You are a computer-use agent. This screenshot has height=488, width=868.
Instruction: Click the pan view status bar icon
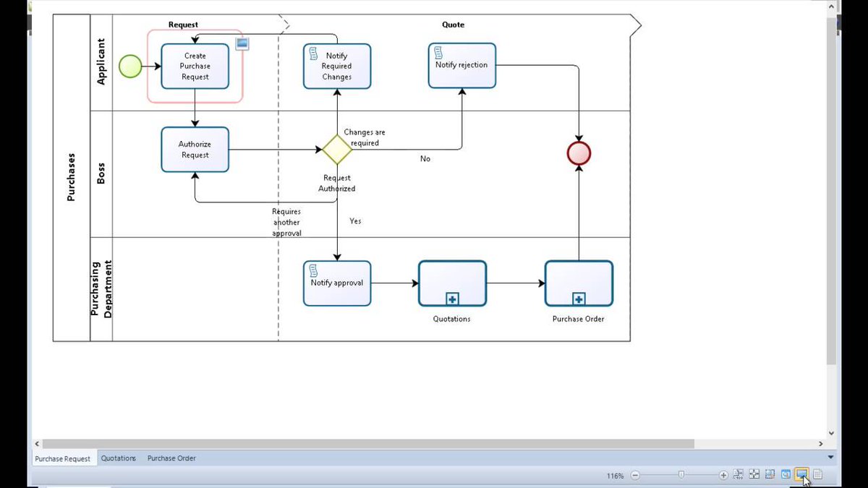[786, 474]
